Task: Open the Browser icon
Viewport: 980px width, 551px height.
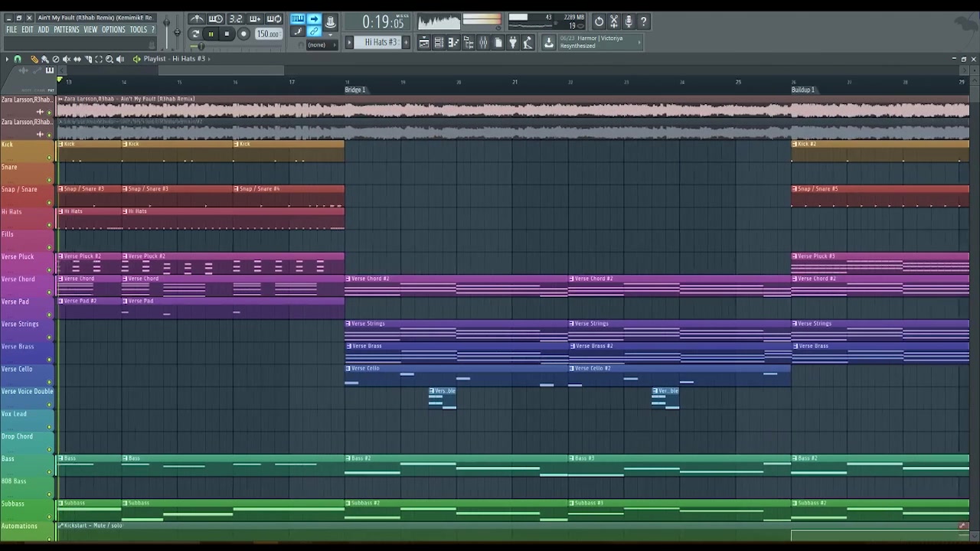Action: pos(468,43)
